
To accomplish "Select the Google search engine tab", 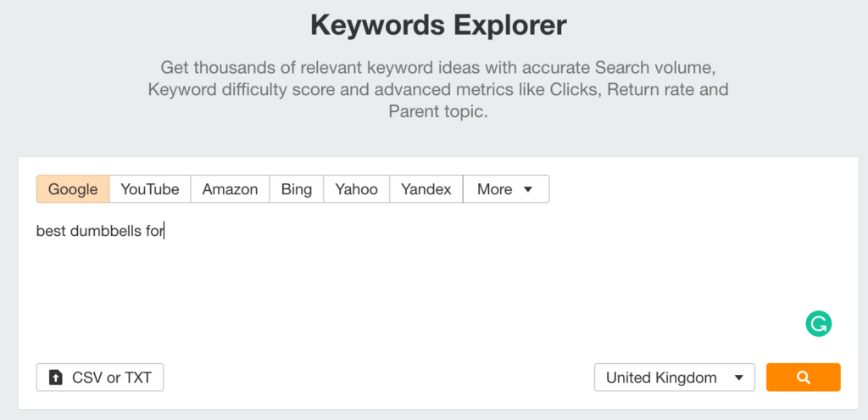I will (x=73, y=189).
